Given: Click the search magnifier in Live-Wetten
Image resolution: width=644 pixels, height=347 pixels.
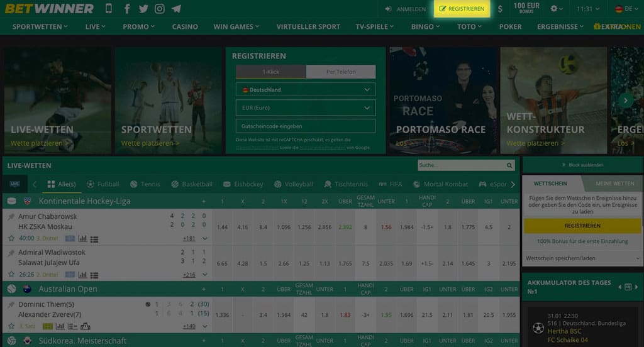Looking at the screenshot, I should (509, 165).
